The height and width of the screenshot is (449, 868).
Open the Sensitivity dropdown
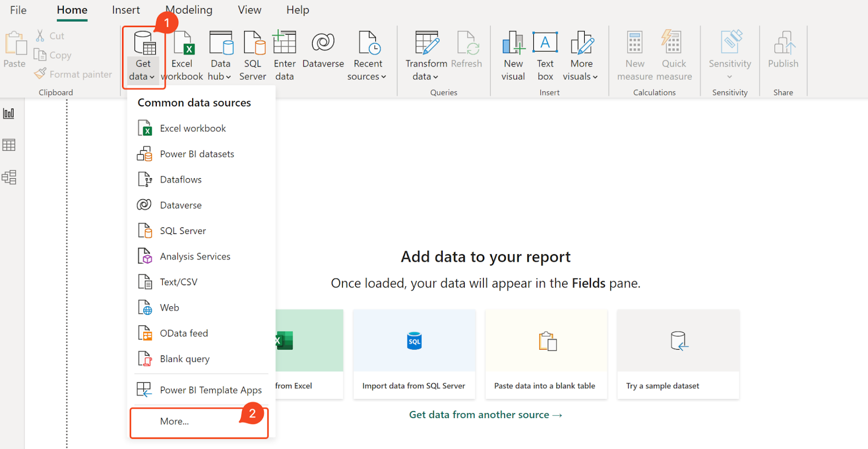(730, 55)
